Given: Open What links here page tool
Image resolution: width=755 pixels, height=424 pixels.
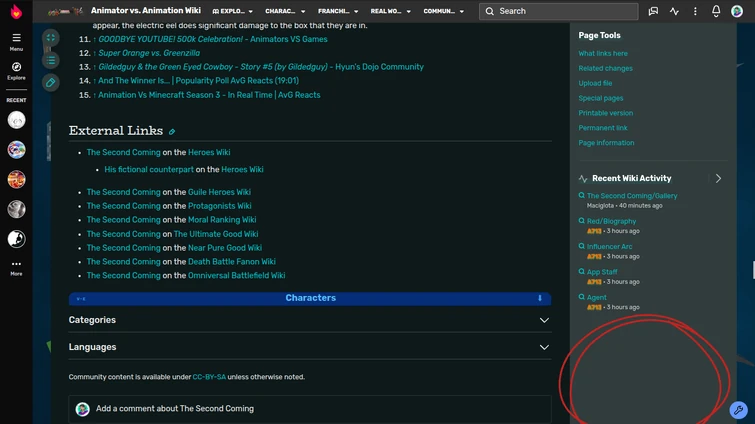Looking at the screenshot, I should pos(603,53).
